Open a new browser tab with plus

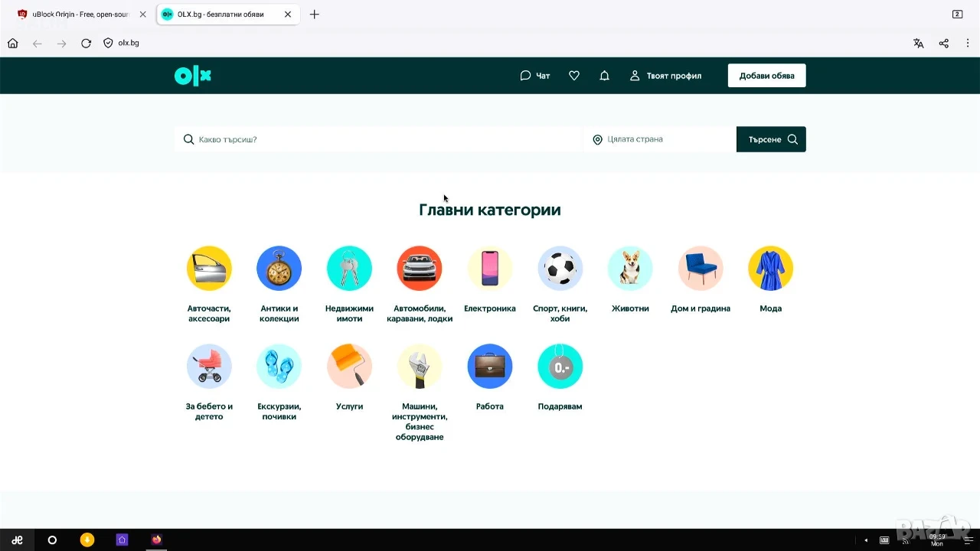[314, 15]
